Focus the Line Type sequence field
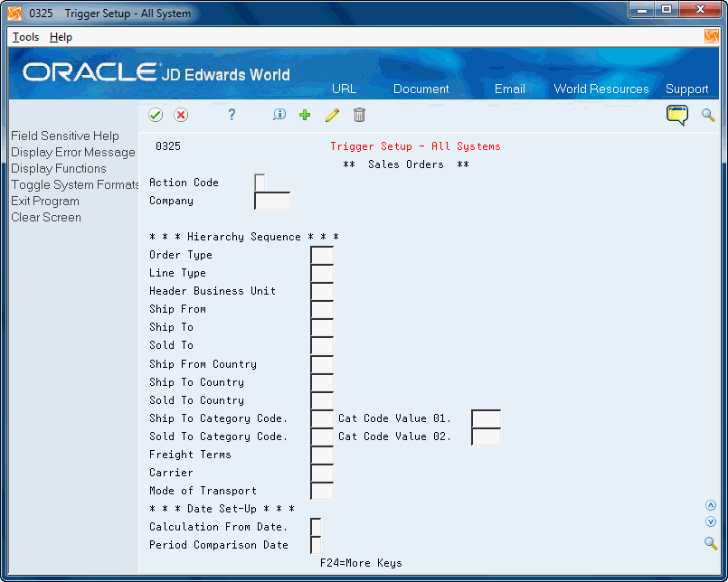Screen dimensions: 728x582 pos(322,273)
